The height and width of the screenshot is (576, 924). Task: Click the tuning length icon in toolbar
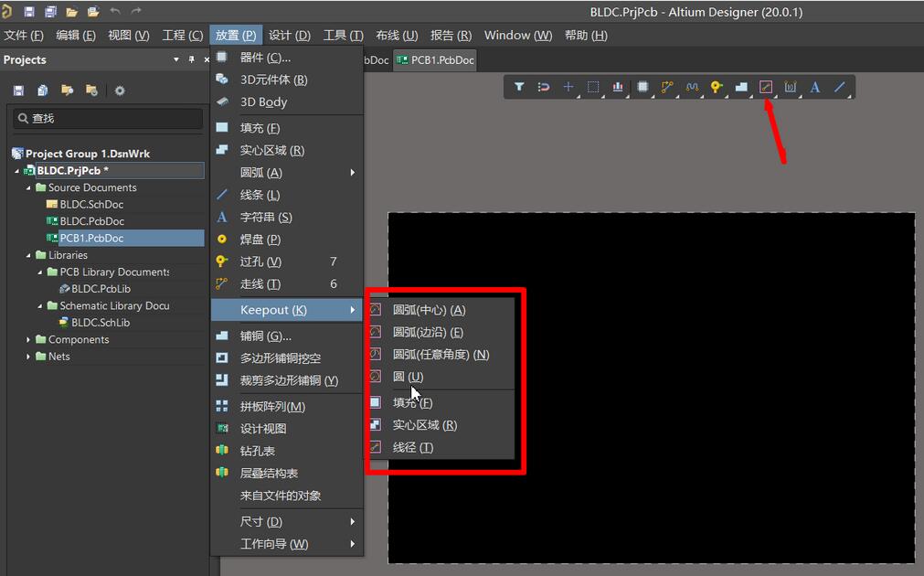pos(692,87)
